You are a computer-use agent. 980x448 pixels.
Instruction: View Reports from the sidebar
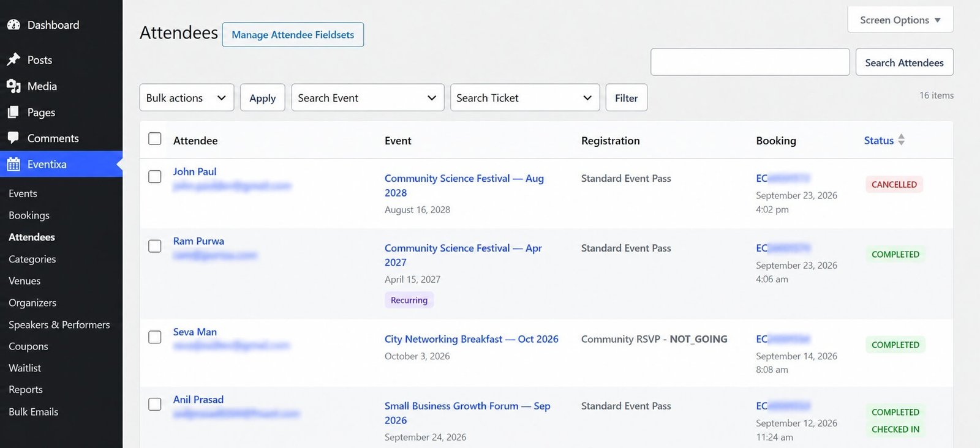tap(26, 390)
